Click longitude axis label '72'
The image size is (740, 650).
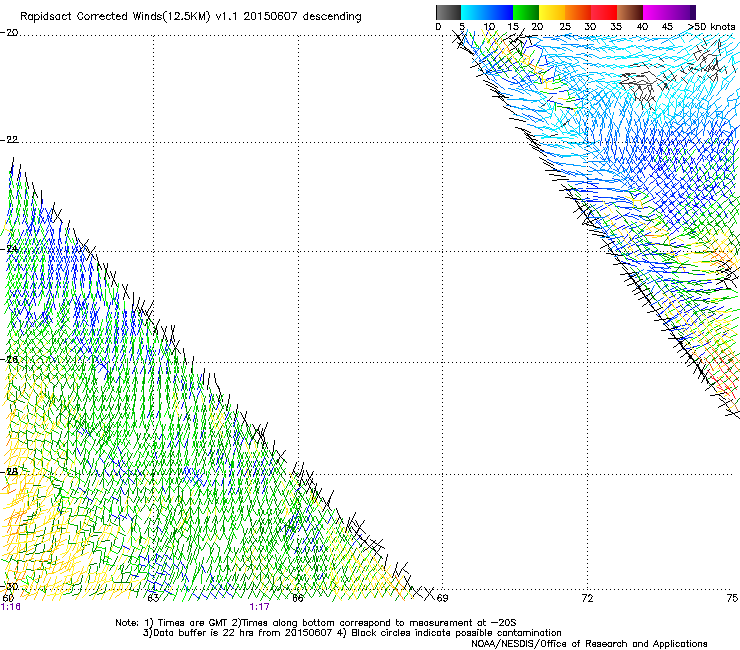587,598
